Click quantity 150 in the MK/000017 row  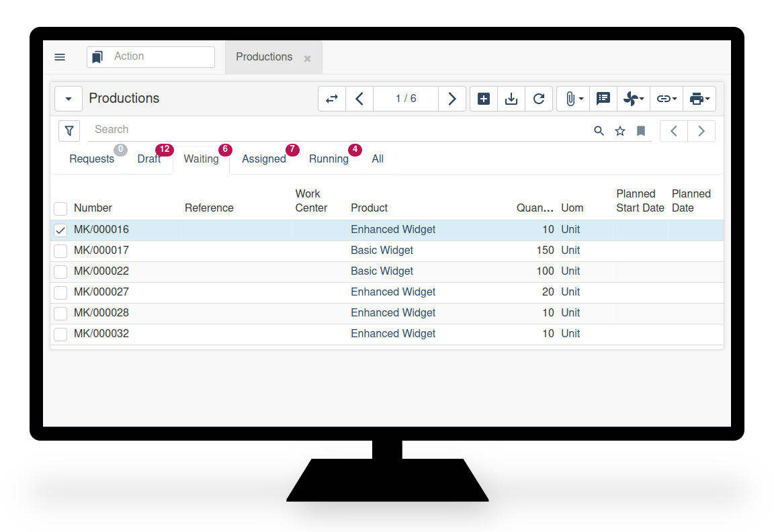click(545, 250)
